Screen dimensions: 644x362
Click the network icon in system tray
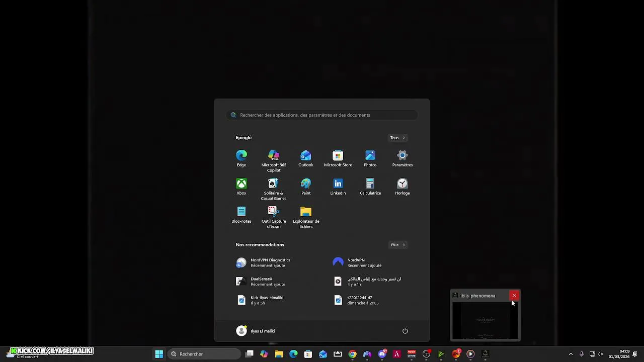(x=592, y=354)
